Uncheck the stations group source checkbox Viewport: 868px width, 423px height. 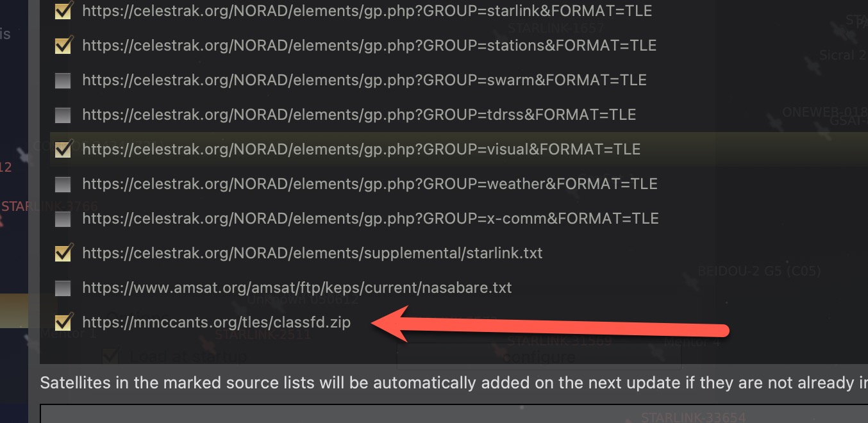[63, 46]
